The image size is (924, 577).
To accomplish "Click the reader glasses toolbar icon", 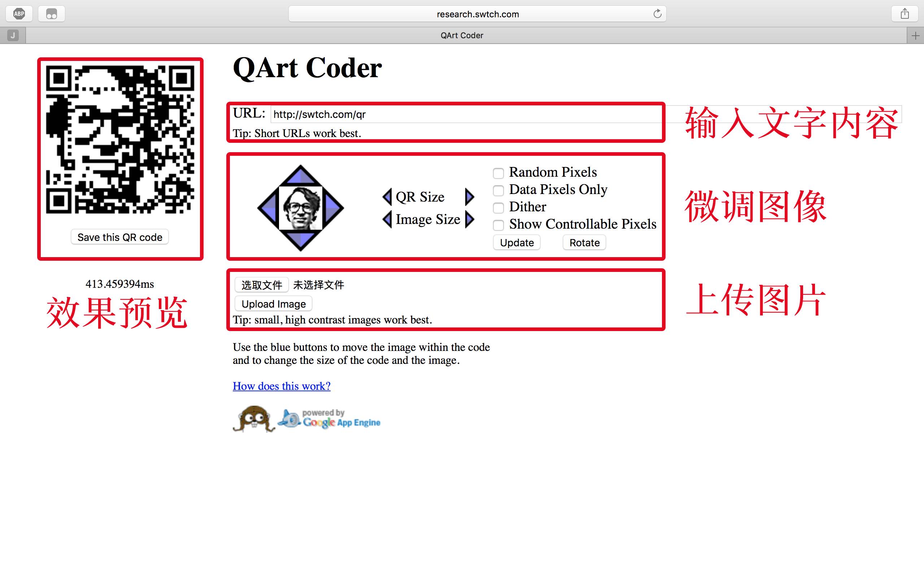I will pos(52,14).
